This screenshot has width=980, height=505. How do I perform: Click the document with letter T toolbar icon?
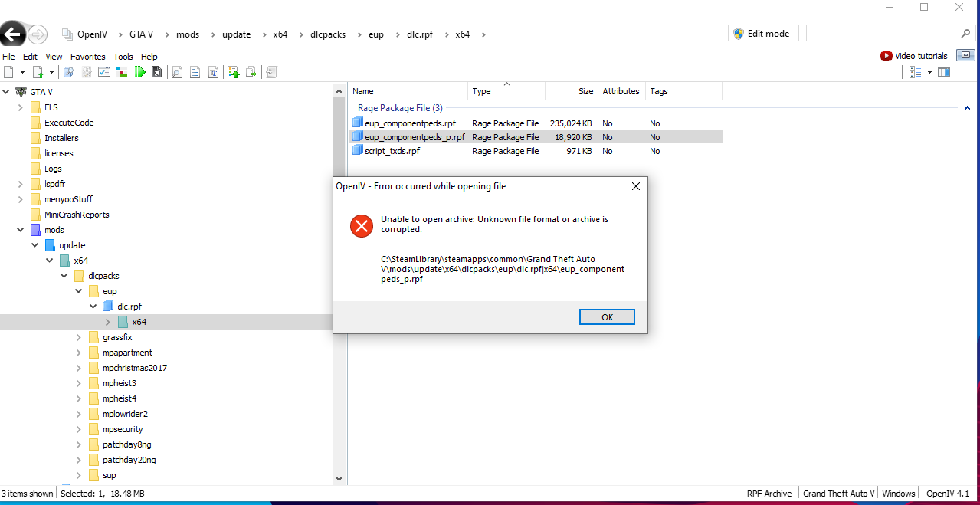[x=213, y=72]
